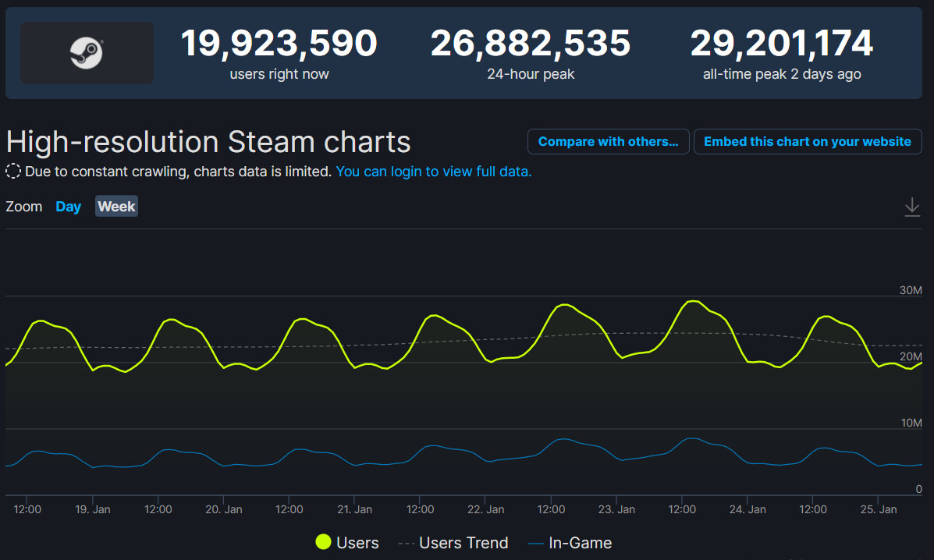Click the High-resolution Steam charts heading
The image size is (934, 560).
(208, 142)
